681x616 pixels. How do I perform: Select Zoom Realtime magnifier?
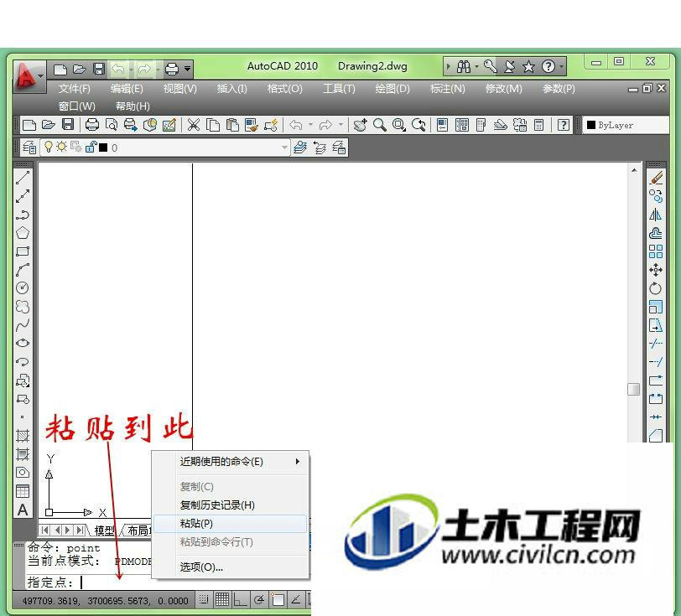380,125
